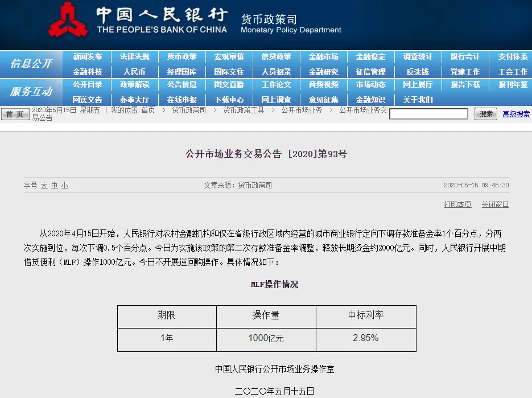Go to 经理国库 page
The width and height of the screenshot is (532, 398).
click(x=182, y=72)
